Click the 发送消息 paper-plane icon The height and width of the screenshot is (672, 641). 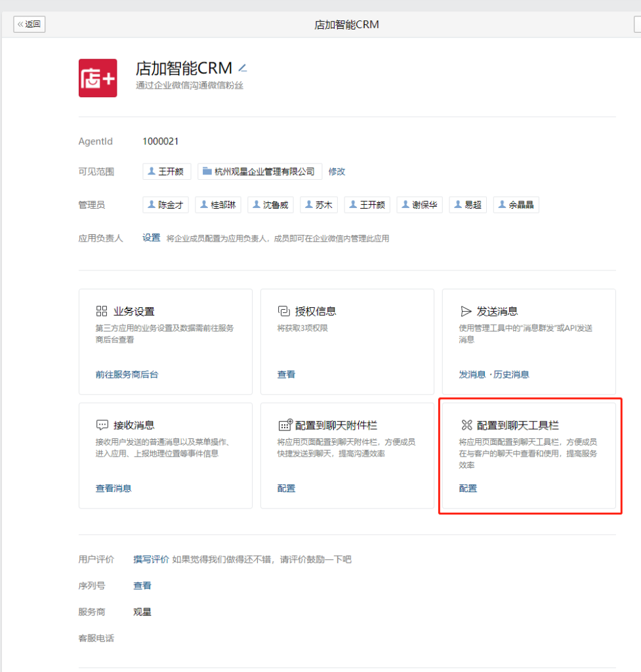pyautogui.click(x=466, y=311)
